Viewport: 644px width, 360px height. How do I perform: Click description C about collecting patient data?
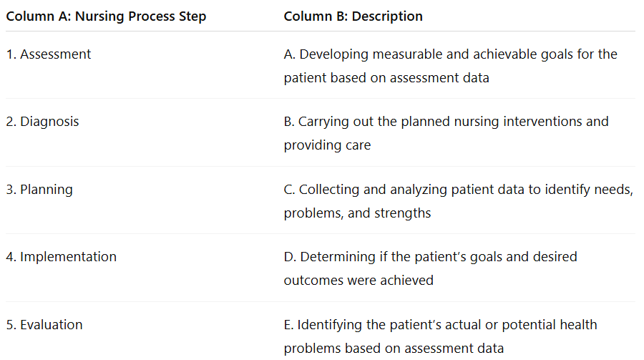click(x=459, y=201)
